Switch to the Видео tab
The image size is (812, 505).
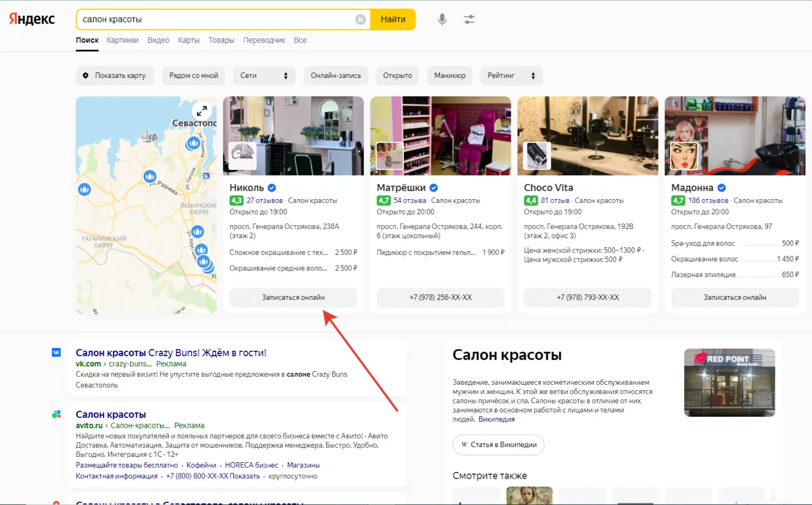point(158,40)
